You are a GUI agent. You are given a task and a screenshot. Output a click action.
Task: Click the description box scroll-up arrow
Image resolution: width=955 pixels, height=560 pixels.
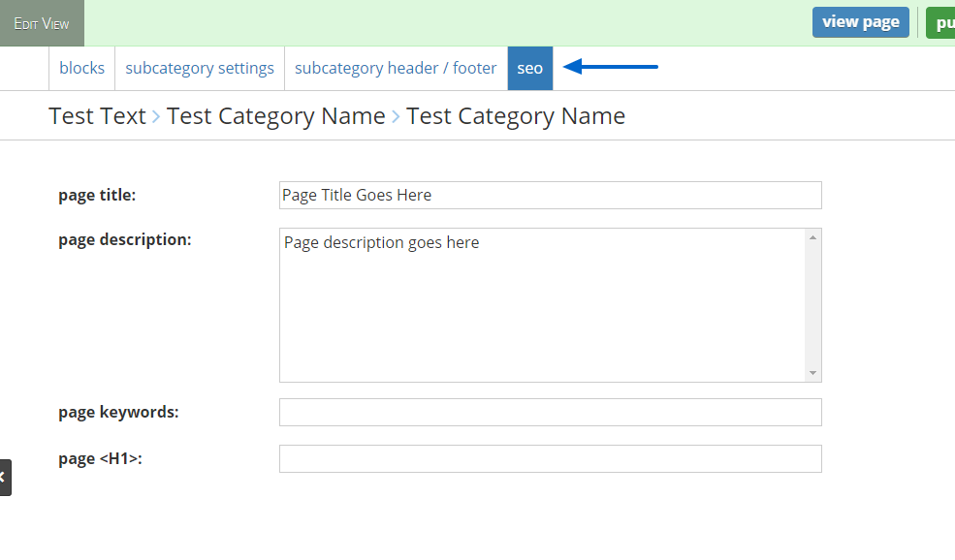pos(812,237)
